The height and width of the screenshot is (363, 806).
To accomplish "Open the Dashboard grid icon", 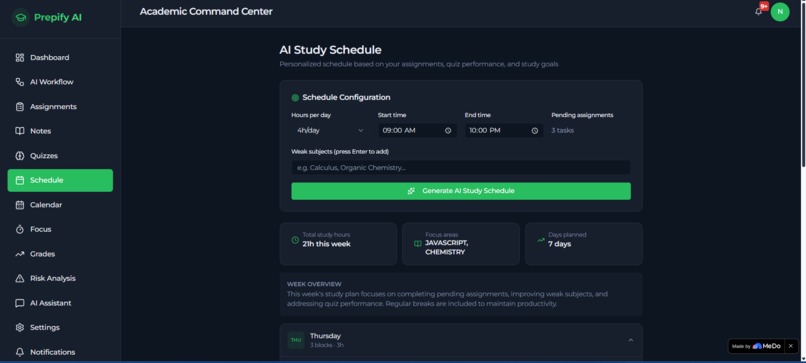I will tap(20, 58).
